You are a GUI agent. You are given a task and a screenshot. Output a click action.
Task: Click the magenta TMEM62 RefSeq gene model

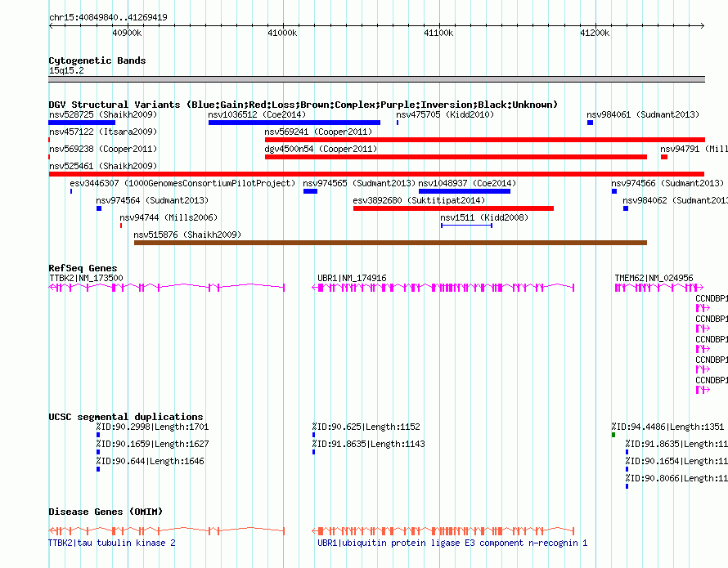pyautogui.click(x=658, y=288)
